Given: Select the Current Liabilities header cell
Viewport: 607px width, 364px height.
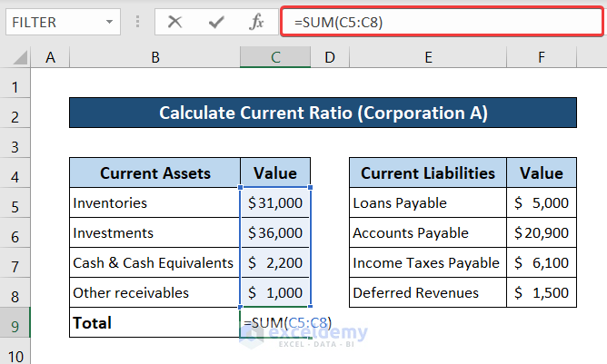Looking at the screenshot, I should 428,172.
